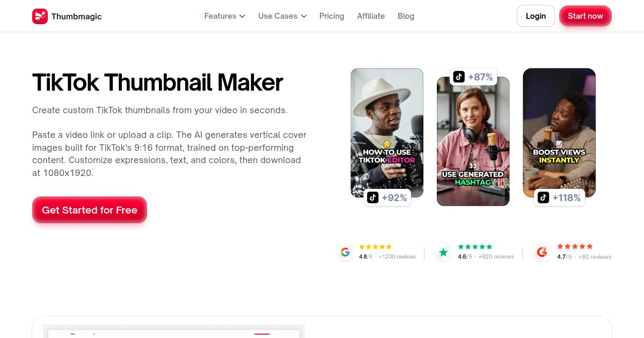This screenshot has width=644, height=338.
Task: Click the +620 reviews text
Action: pyautogui.click(x=496, y=257)
